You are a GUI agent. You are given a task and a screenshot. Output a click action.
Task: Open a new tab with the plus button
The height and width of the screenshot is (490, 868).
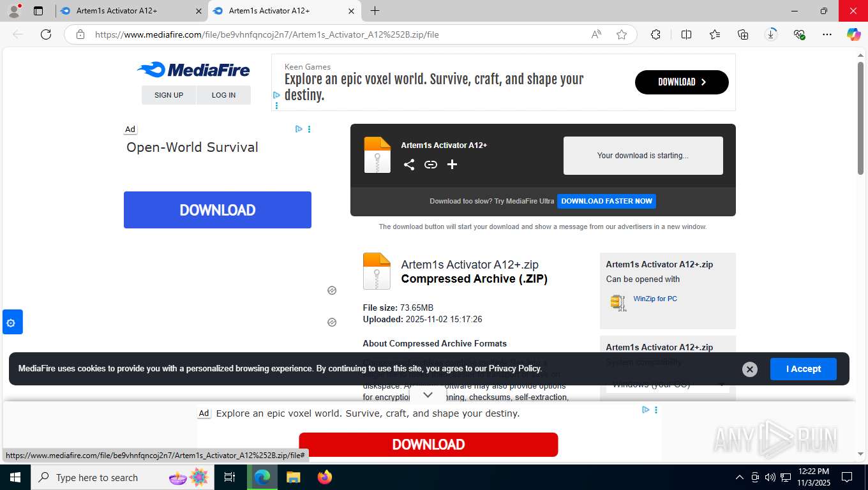coord(375,11)
